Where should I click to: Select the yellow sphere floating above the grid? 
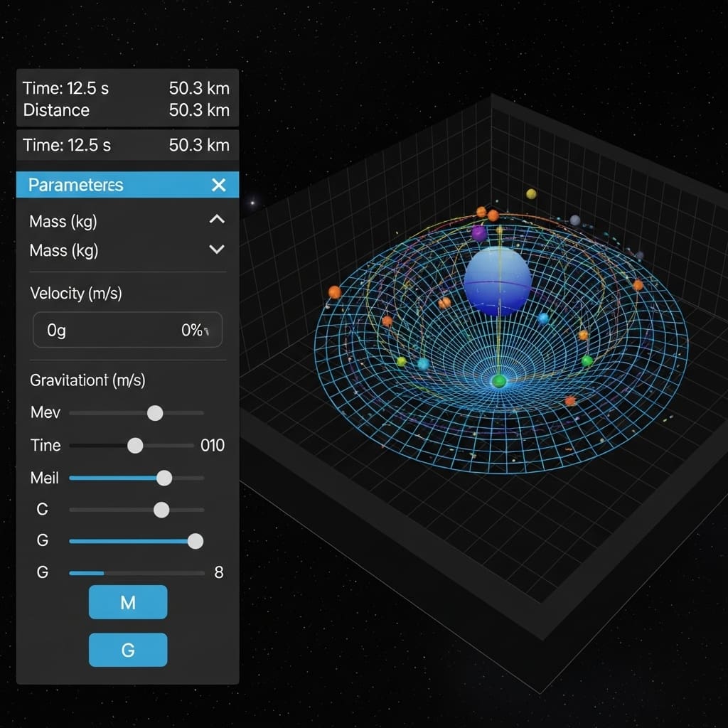[531, 194]
